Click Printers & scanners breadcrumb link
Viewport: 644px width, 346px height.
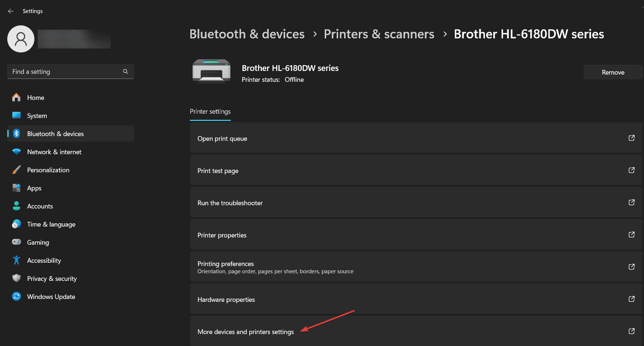(x=379, y=34)
